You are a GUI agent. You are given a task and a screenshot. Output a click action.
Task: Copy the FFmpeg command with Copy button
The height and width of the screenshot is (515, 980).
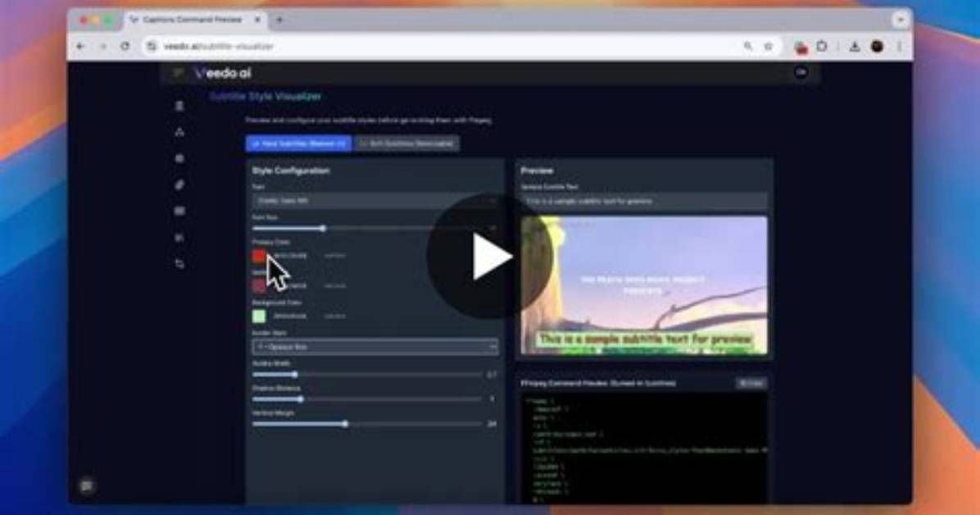pos(751,383)
